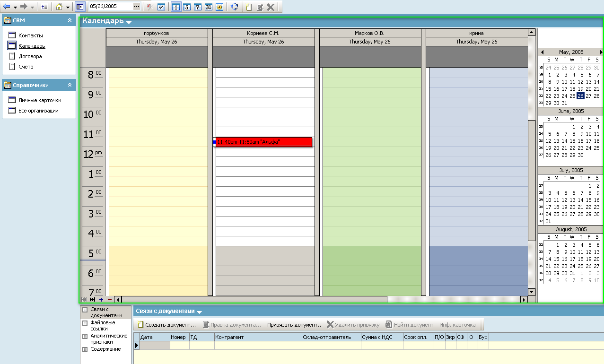Switch to 31-day month view

(x=209, y=7)
